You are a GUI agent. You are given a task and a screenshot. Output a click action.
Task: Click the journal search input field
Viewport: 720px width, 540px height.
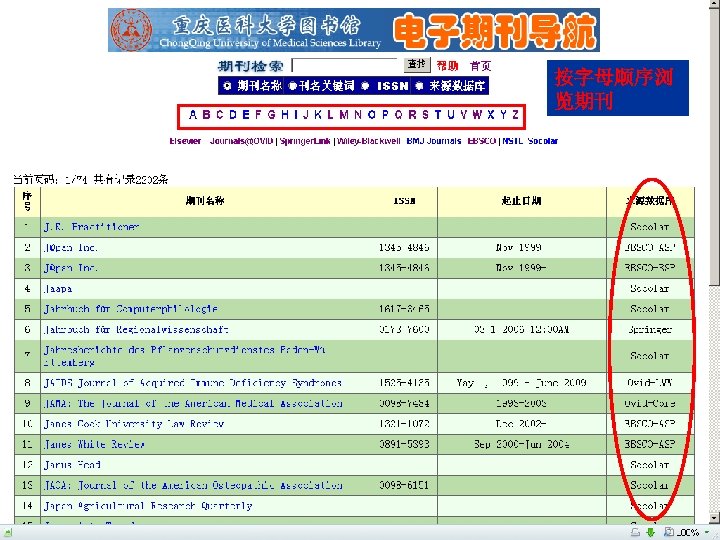(344, 65)
